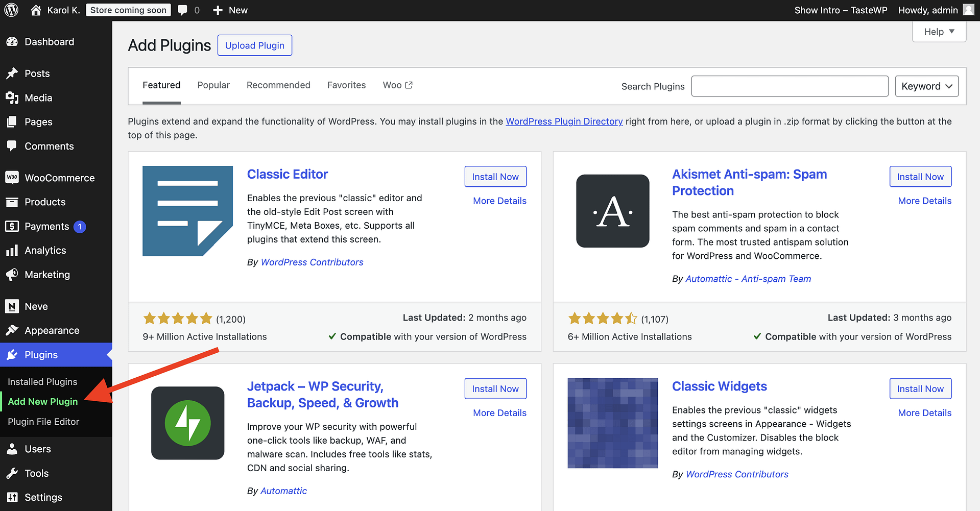Screen dimensions: 980x511
Task: Click the Posts pushpin icon
Action: (x=12, y=74)
